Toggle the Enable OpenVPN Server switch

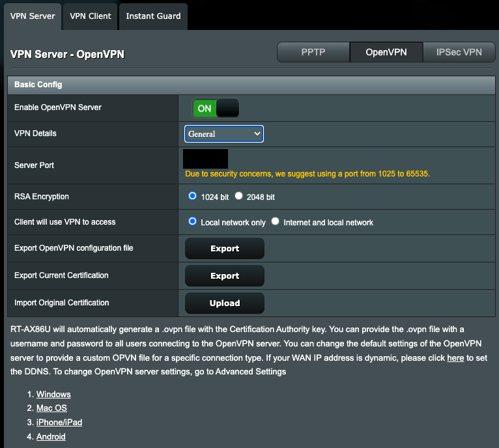tap(216, 108)
